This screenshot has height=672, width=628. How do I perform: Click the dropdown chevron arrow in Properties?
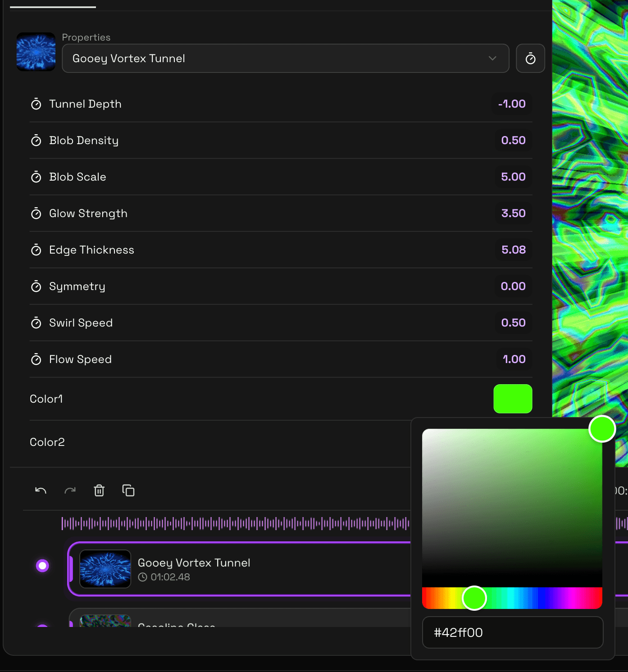[x=492, y=59]
